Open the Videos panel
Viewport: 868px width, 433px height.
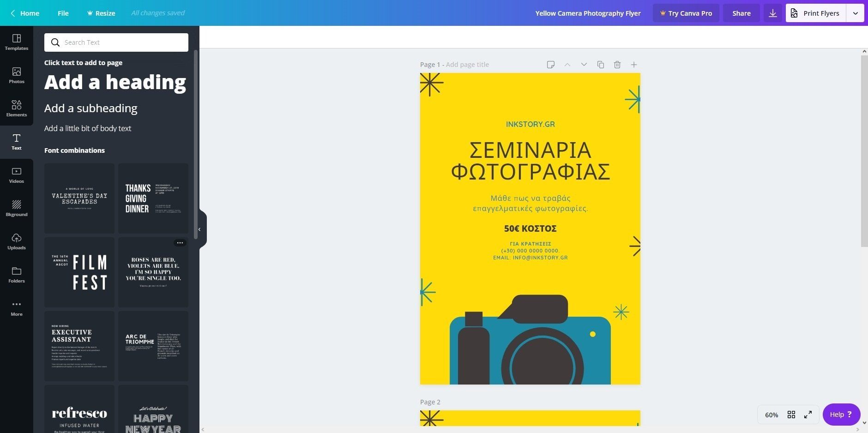16,175
